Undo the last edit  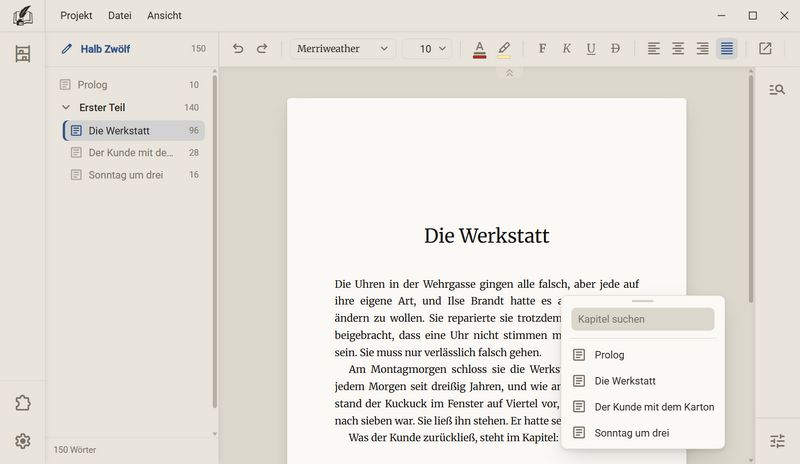pos(238,48)
